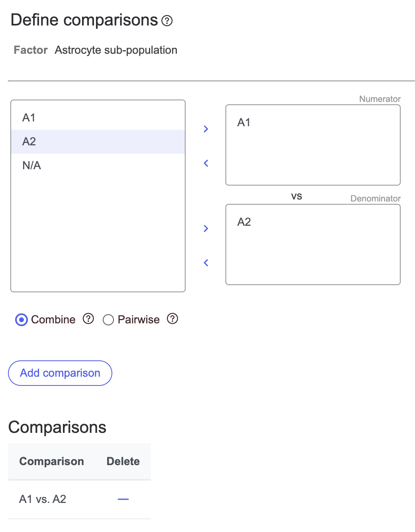
Task: Select N/A in the factor levels list
Action: click(x=32, y=166)
